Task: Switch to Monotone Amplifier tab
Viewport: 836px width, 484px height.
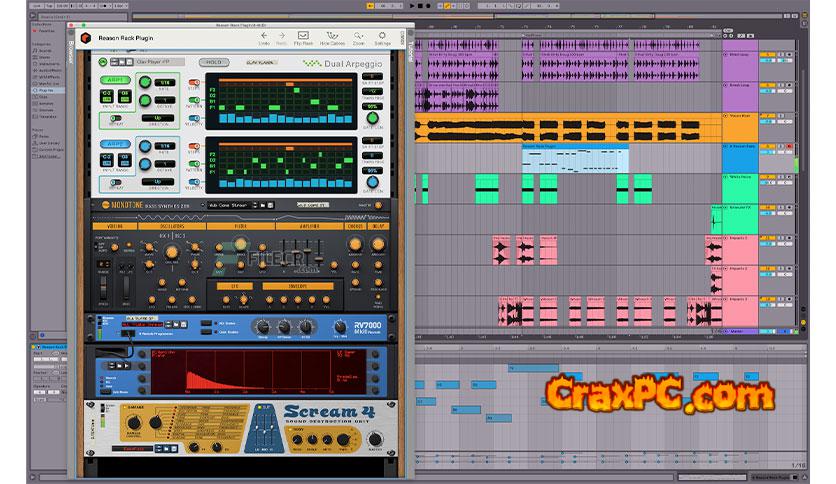Action: pos(309,226)
